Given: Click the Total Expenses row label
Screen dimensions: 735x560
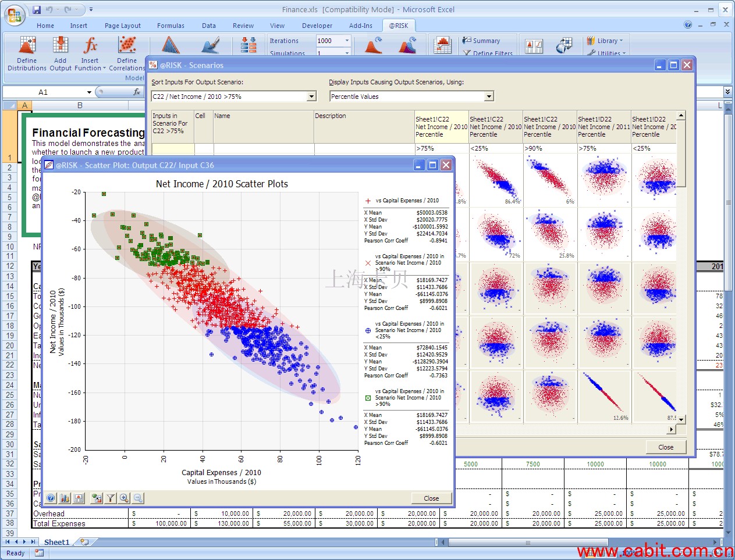Looking at the screenshot, I should (x=59, y=523).
